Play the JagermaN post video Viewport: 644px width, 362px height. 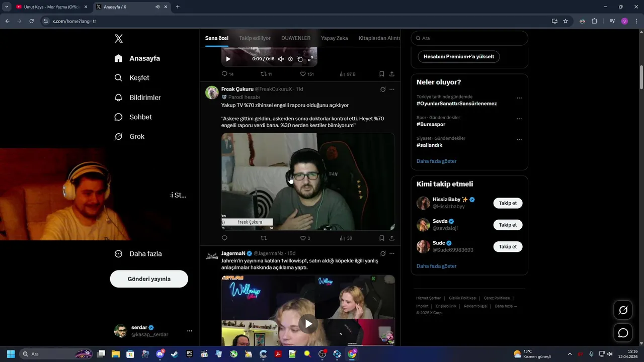[x=308, y=324]
